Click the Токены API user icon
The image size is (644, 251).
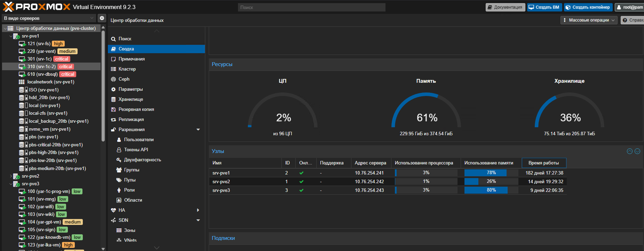pyautogui.click(x=119, y=150)
